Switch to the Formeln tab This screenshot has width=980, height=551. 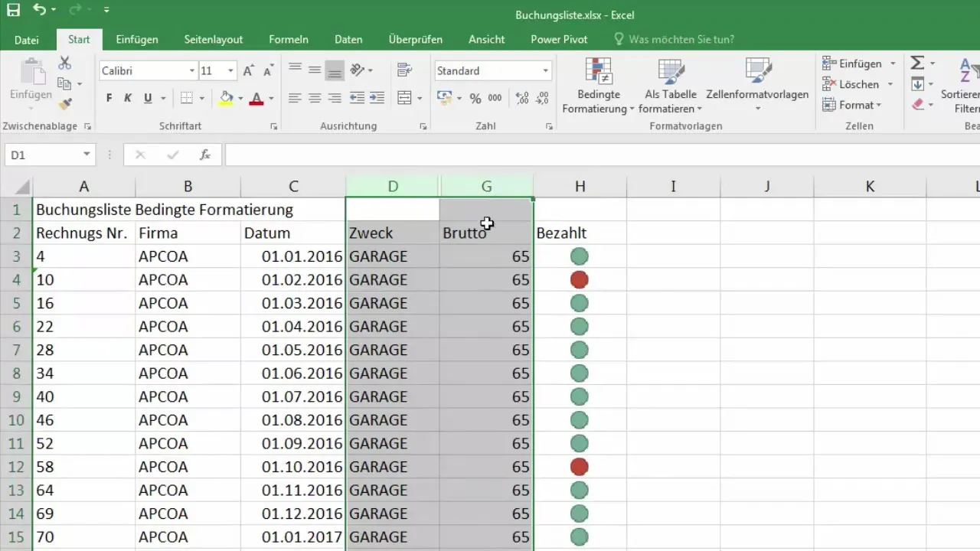click(289, 40)
